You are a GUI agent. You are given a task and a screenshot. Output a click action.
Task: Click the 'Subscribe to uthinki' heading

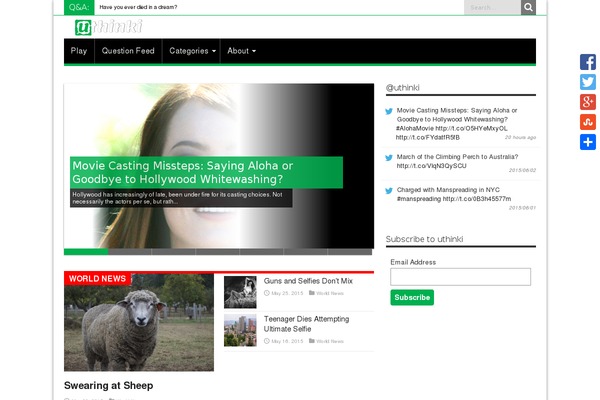[424, 239]
